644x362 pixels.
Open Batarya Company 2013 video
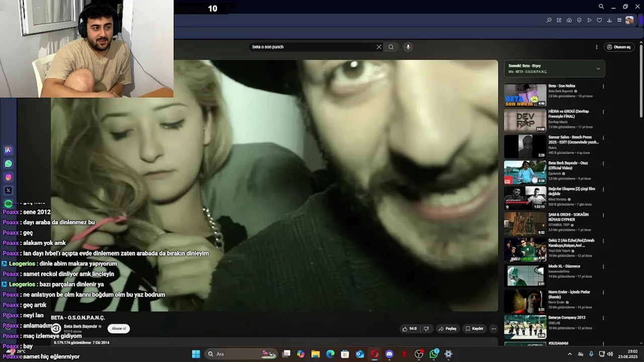click(525, 327)
